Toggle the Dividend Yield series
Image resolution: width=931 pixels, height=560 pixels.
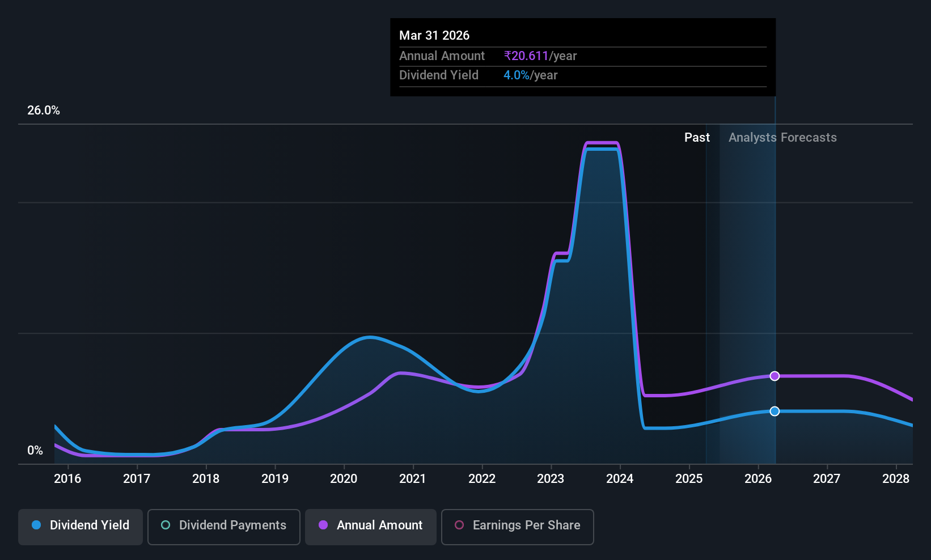pos(81,527)
